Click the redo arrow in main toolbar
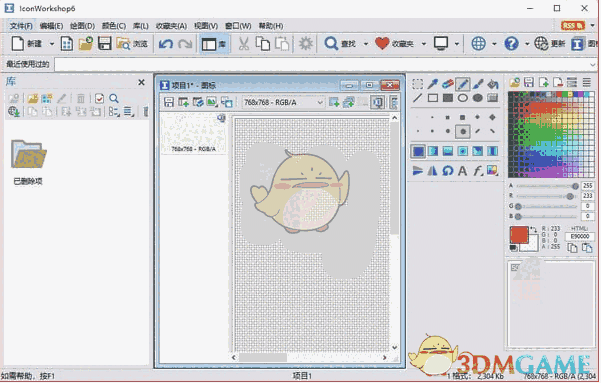The image size is (601, 383). click(185, 44)
